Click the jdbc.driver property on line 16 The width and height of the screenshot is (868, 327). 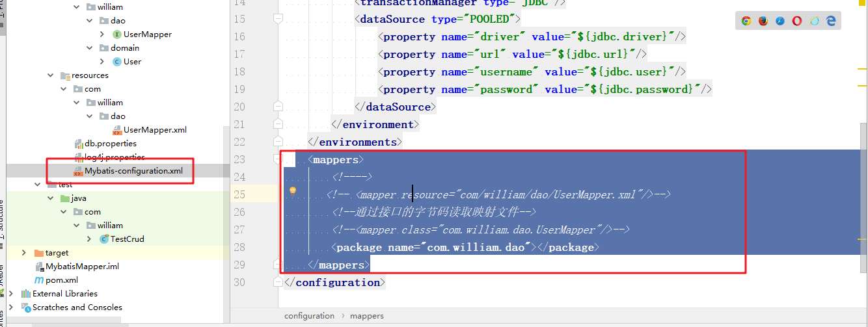(532, 36)
